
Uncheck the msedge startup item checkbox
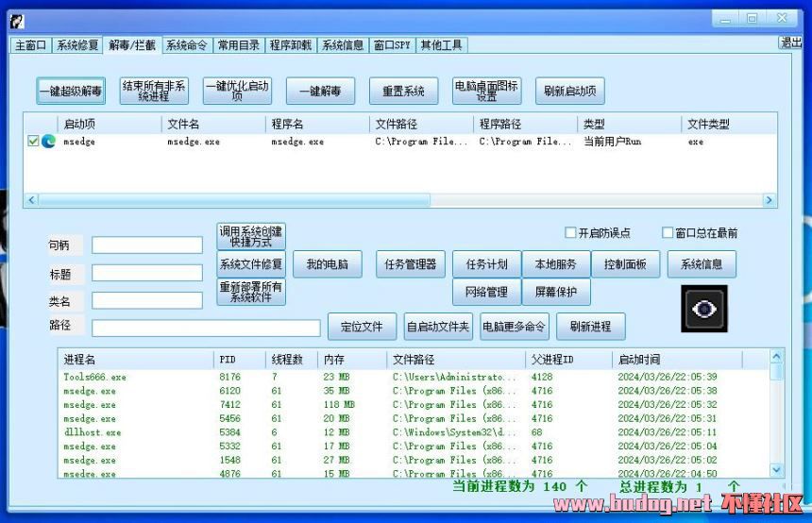(x=33, y=142)
